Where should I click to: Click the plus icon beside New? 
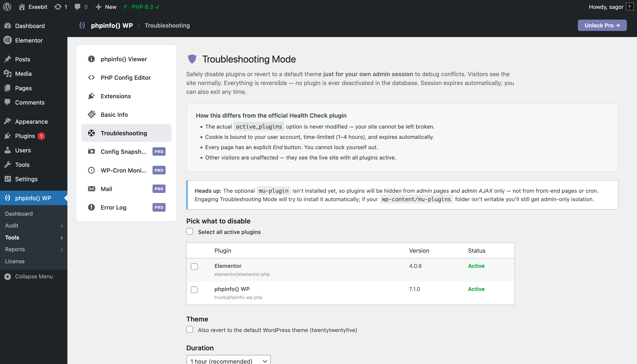pos(99,7)
